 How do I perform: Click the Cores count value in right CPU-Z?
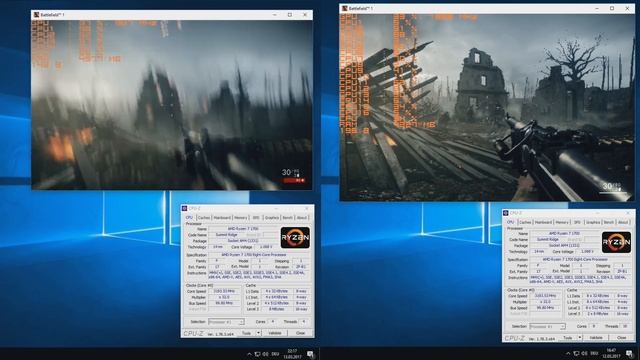[x=594, y=326]
